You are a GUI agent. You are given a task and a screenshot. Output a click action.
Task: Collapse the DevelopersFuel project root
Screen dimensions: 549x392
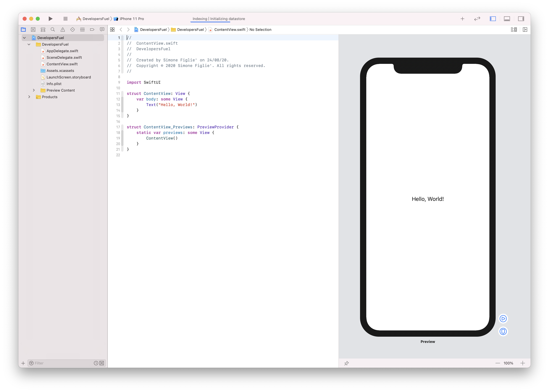[24, 38]
